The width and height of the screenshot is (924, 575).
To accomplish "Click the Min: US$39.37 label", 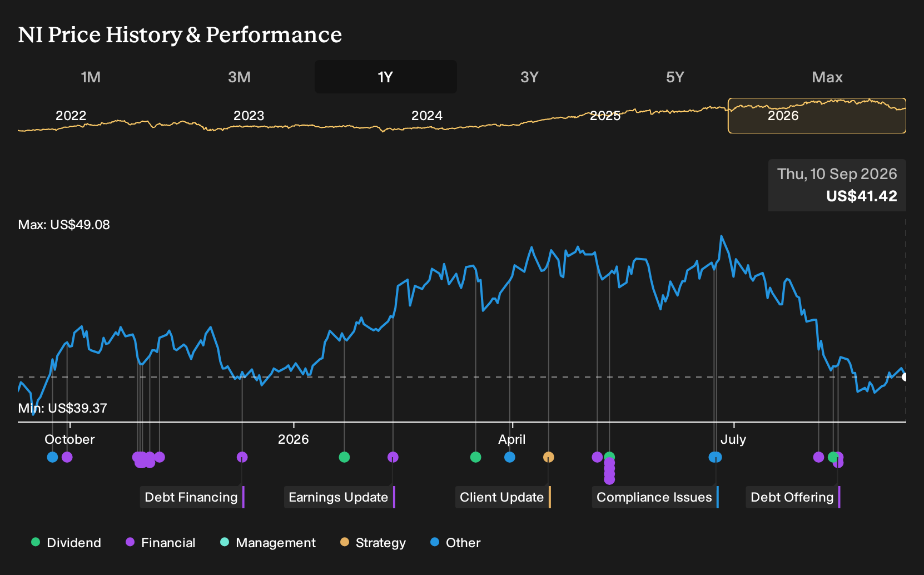I will coord(62,408).
